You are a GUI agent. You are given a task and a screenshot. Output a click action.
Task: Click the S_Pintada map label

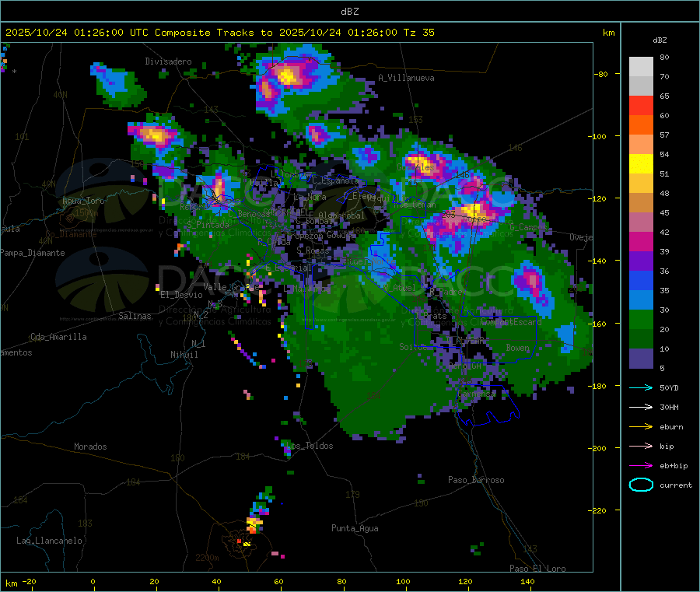(208, 224)
